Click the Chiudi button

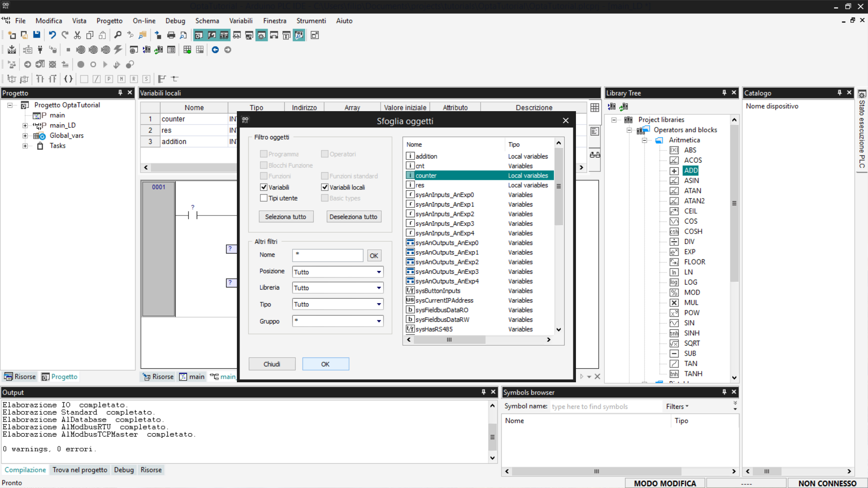click(x=272, y=364)
